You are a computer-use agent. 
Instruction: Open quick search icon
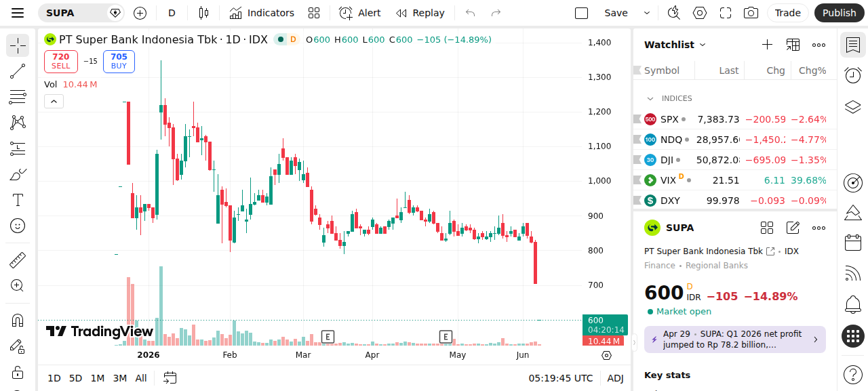click(x=673, y=13)
